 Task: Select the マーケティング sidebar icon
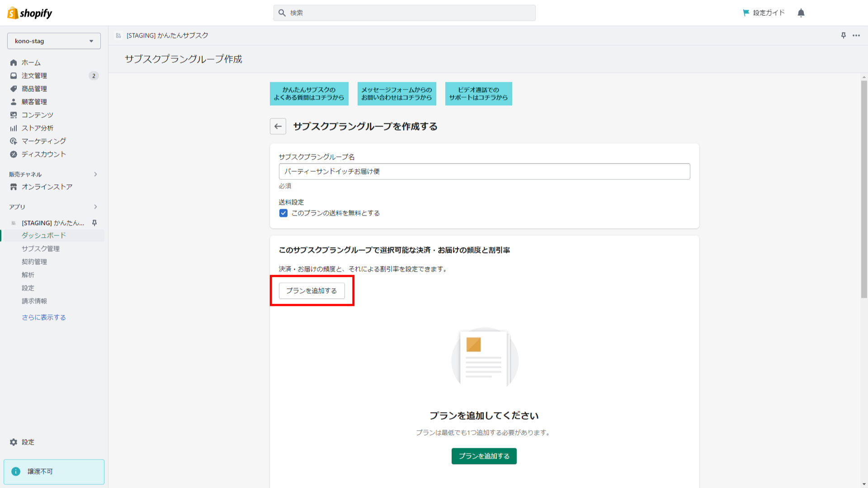[x=13, y=141]
